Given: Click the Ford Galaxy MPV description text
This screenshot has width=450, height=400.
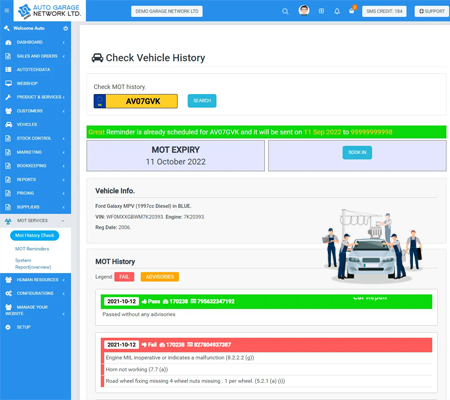Looking at the screenshot, I should coord(143,206).
